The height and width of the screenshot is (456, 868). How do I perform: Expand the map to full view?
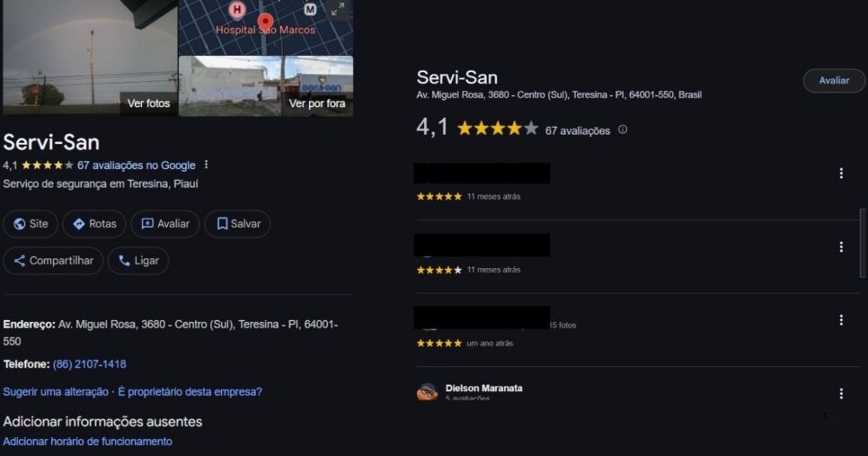[337, 9]
